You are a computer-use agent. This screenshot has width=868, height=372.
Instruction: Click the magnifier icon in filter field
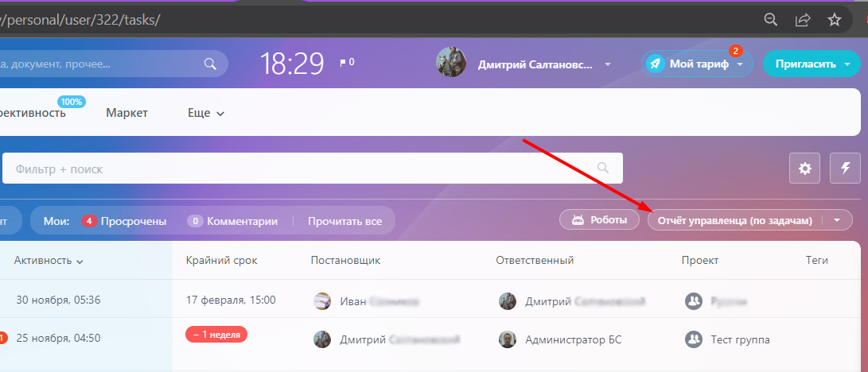pos(603,168)
